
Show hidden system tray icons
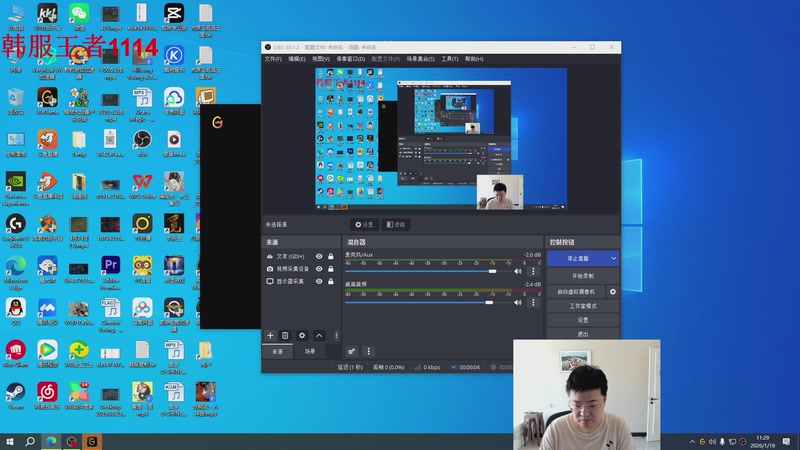692,441
